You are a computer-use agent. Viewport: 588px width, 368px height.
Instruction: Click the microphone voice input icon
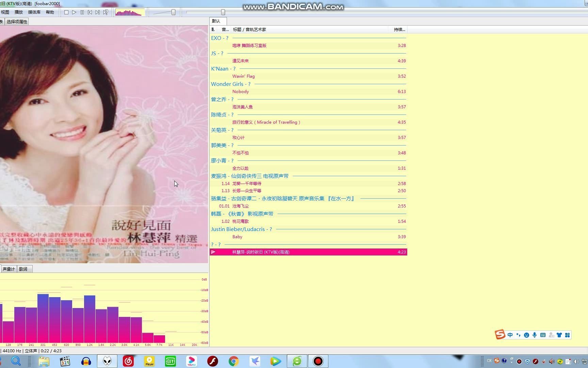point(535,335)
